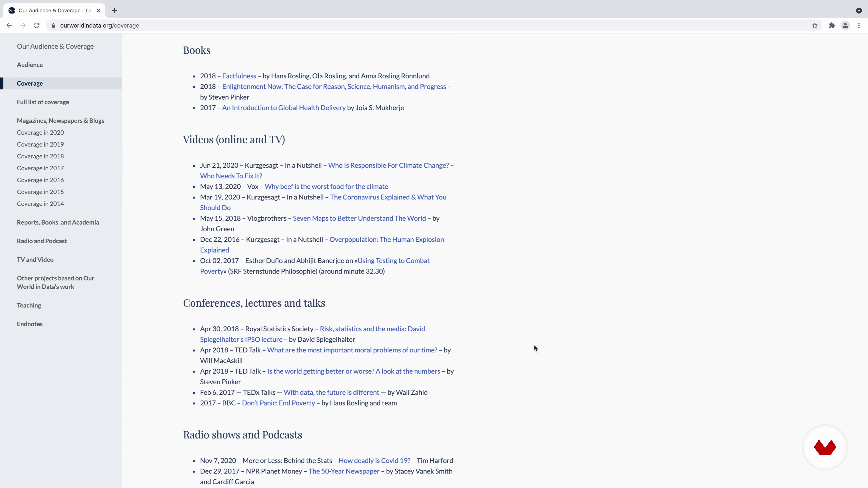Viewport: 868px width, 488px height.
Task: Click the red floating widget in page corner
Action: (825, 447)
